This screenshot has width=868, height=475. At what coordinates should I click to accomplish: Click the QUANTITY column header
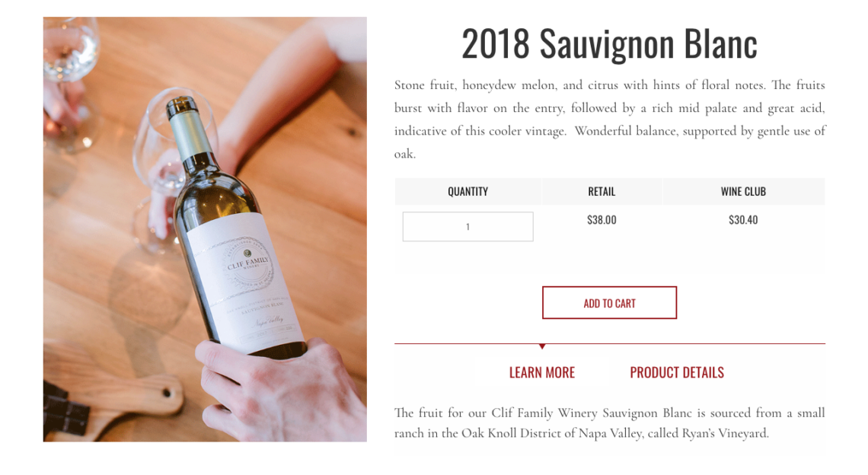[468, 192]
